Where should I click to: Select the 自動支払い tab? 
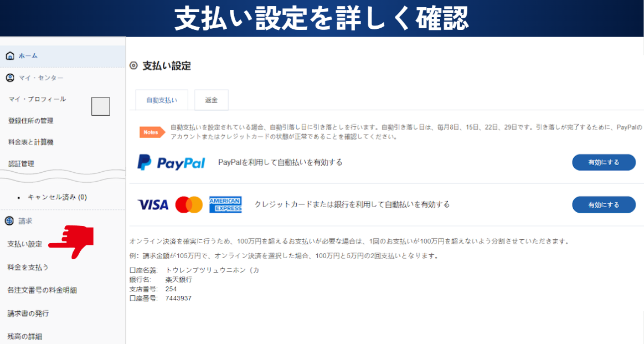click(x=162, y=100)
